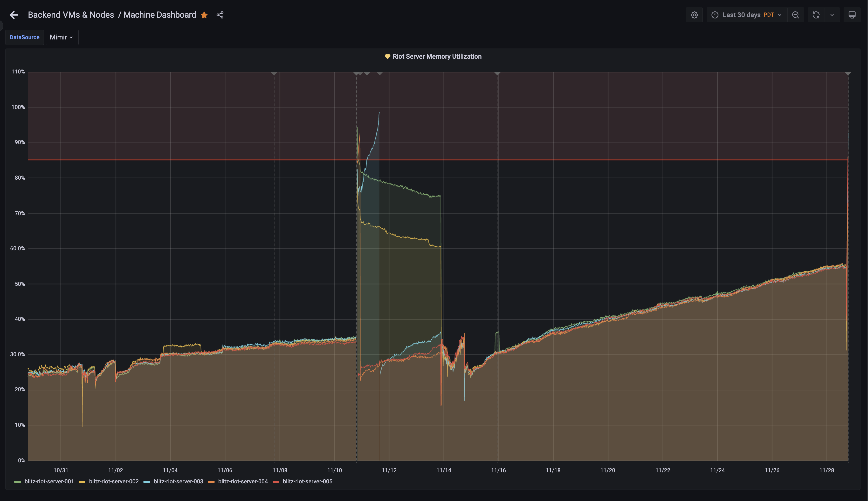The image size is (868, 501).
Task: Open the Riot Server Memory Utilization panel menu
Action: pos(437,56)
